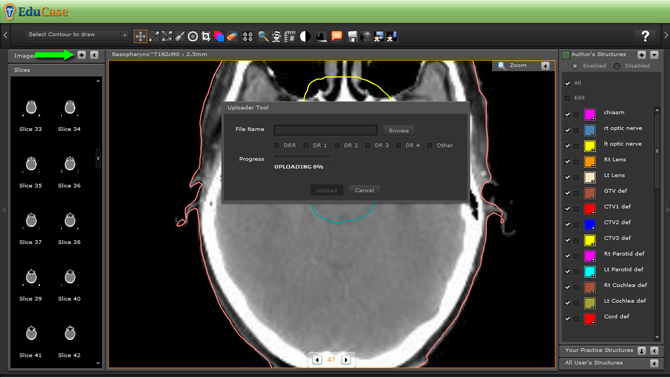Screen dimensions: 670x377
Task: Toggle visibility of GTV def structure
Action: (x=567, y=193)
